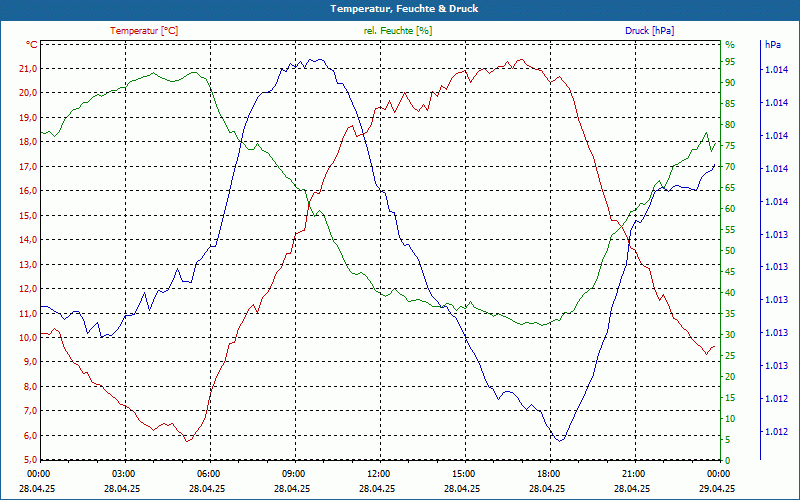The width and height of the screenshot is (800, 500).
Task: Click the "21:00" time axis label
Action: (633, 474)
